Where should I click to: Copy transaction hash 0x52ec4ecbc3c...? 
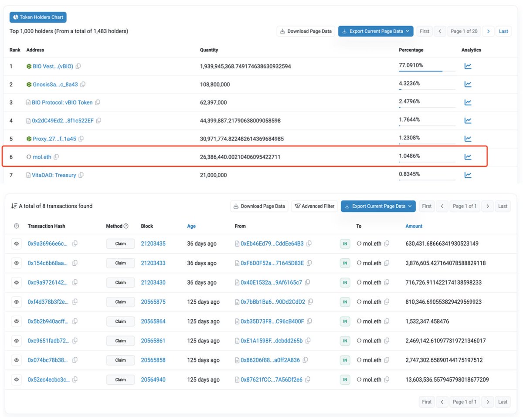75,380
